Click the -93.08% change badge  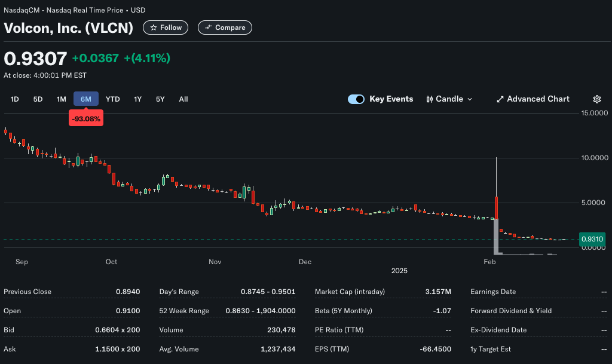coord(86,118)
